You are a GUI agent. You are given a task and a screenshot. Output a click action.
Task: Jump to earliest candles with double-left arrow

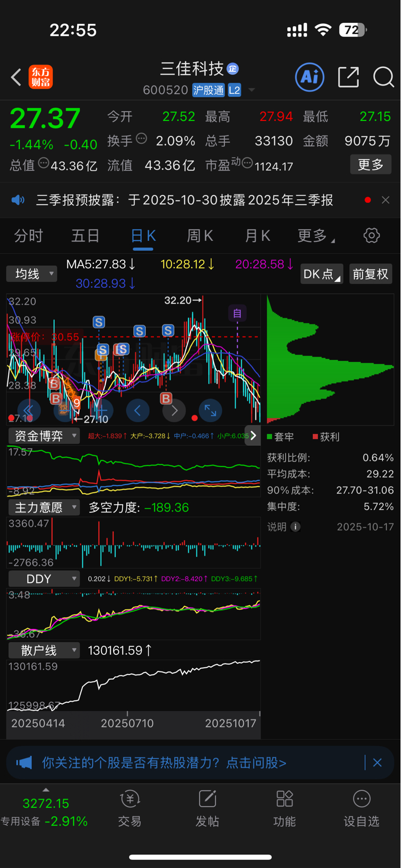29,411
